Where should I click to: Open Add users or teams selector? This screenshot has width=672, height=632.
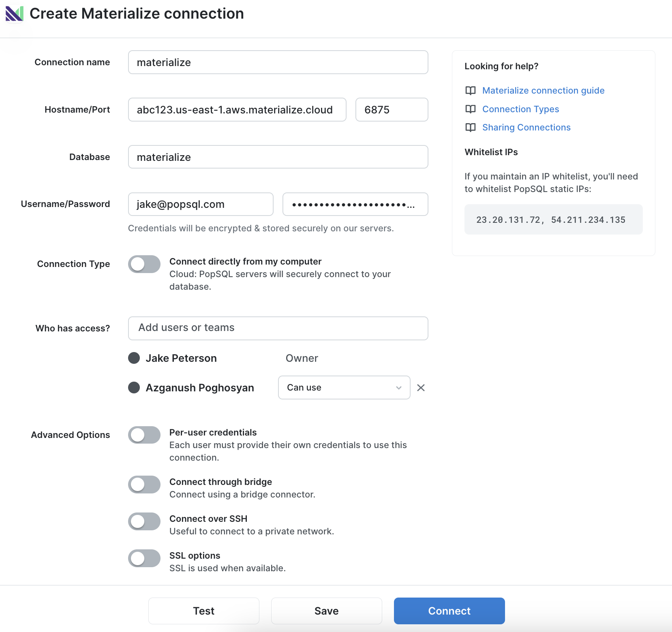coord(278,328)
